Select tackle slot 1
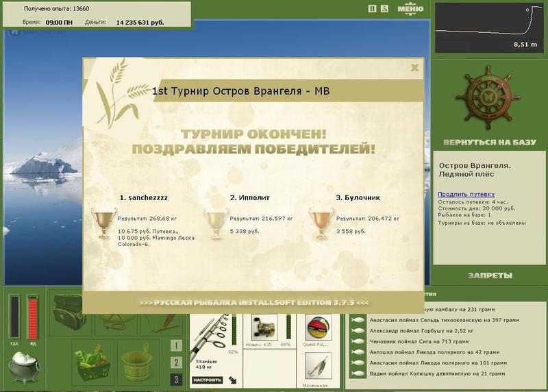Viewport: 548px width, 392px height. (176, 345)
